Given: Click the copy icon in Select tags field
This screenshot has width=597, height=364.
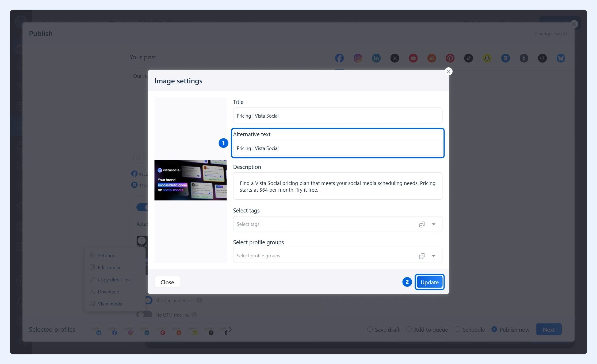Looking at the screenshot, I should 422,224.
